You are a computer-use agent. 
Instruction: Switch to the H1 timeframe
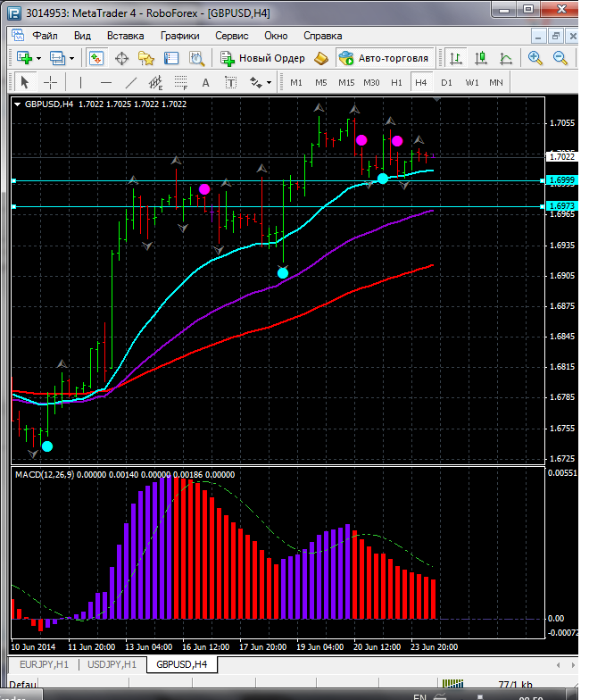coord(396,82)
